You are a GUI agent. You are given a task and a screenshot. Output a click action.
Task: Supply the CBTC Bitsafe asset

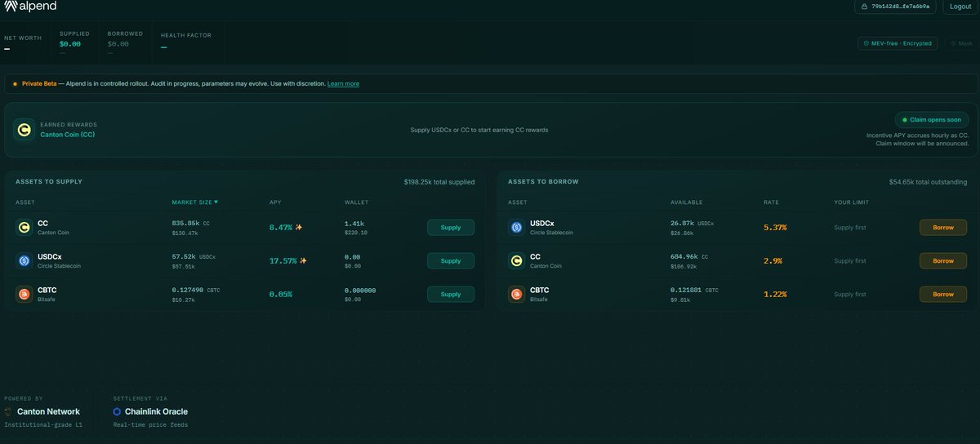451,294
